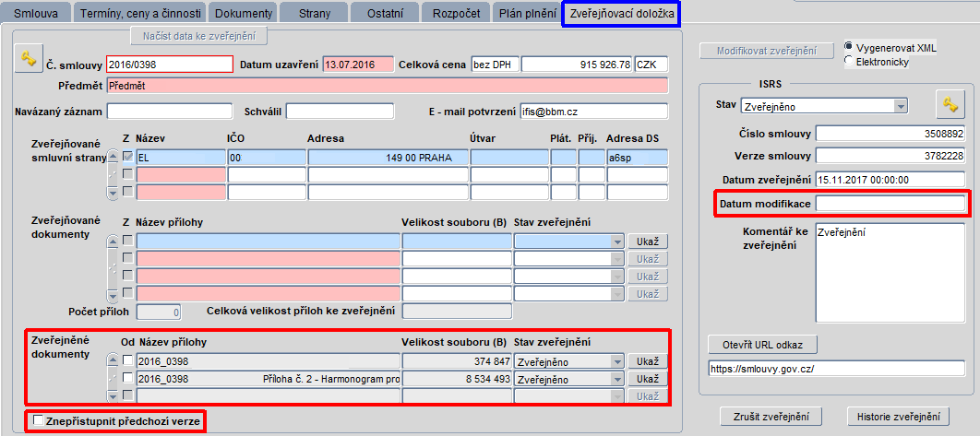The width and height of the screenshot is (980, 436).
Task: Select the Zveřejňovací doložka tab
Action: [x=621, y=13]
